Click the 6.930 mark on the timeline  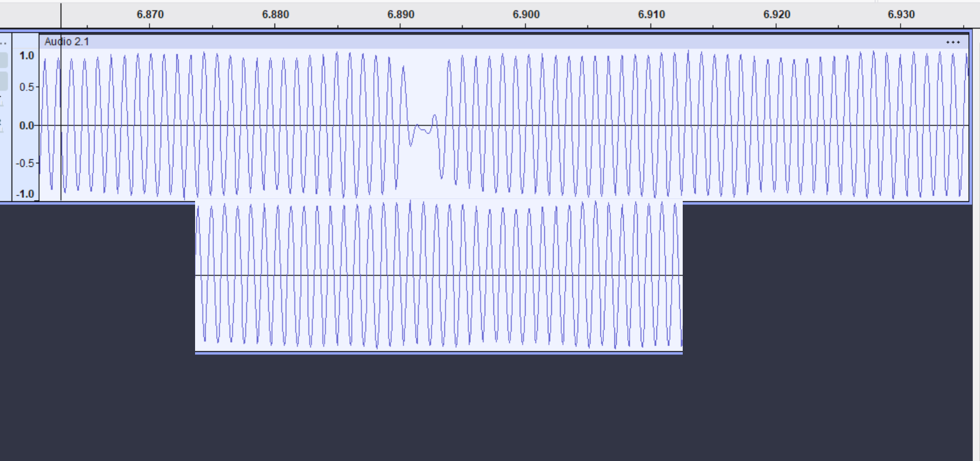tap(901, 15)
